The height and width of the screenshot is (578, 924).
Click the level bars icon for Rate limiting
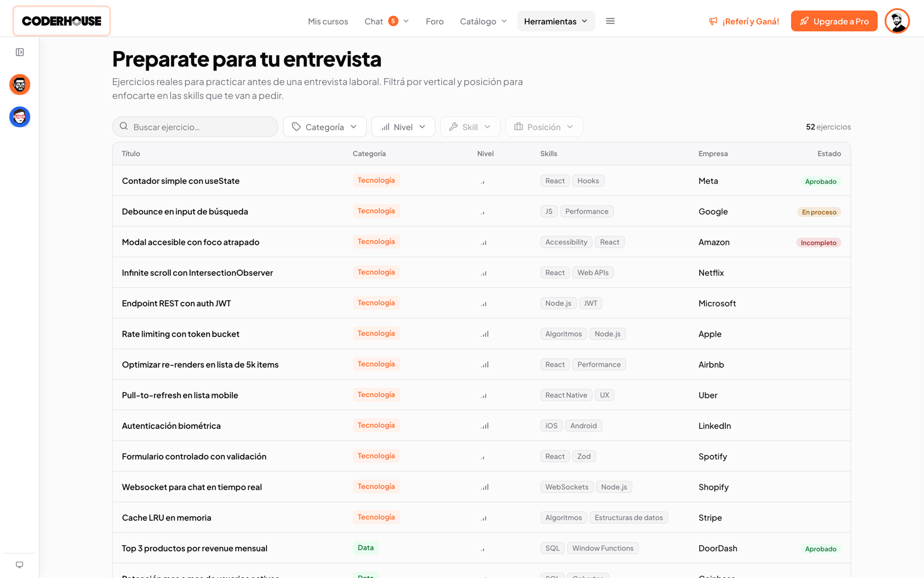pos(485,334)
